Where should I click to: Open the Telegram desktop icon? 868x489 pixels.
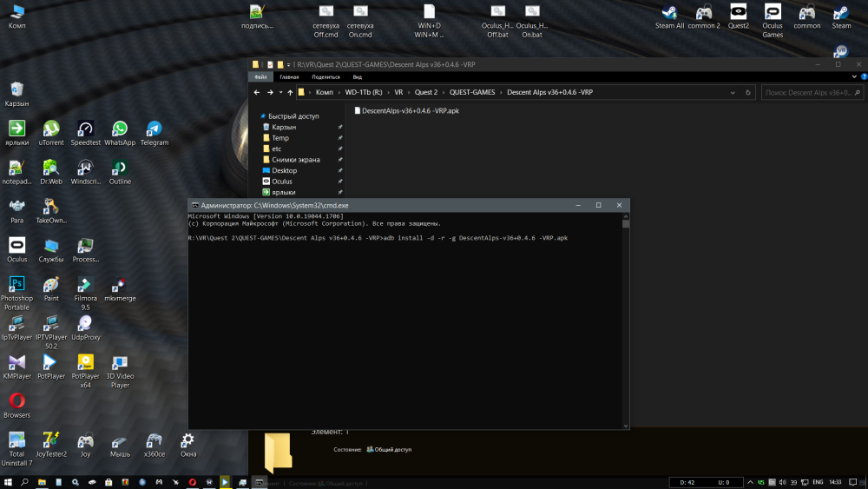click(x=154, y=134)
